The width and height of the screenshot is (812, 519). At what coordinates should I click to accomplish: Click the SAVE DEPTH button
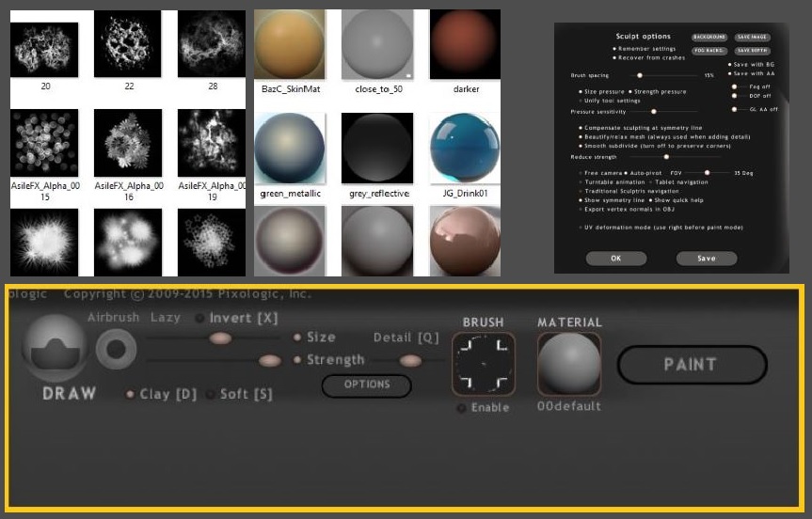click(753, 51)
